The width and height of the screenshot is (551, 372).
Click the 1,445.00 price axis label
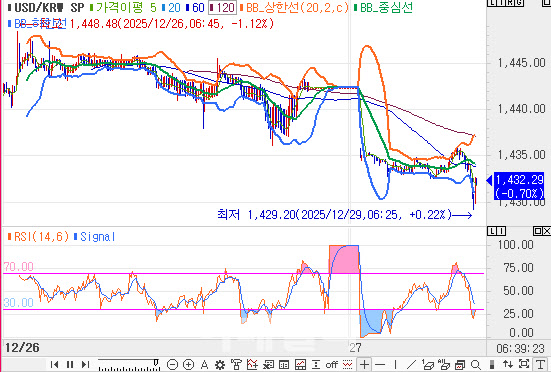(x=521, y=63)
